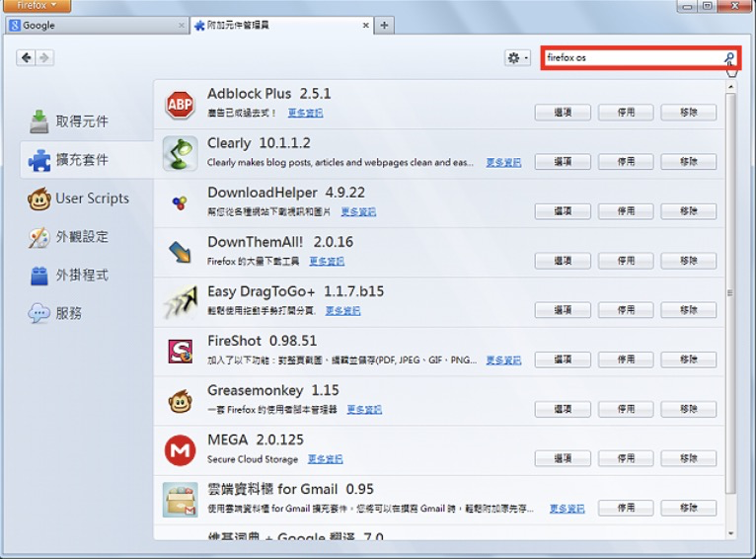This screenshot has height=559, width=756.
Task: Open 選項 for Adblock Plus
Action: point(563,113)
